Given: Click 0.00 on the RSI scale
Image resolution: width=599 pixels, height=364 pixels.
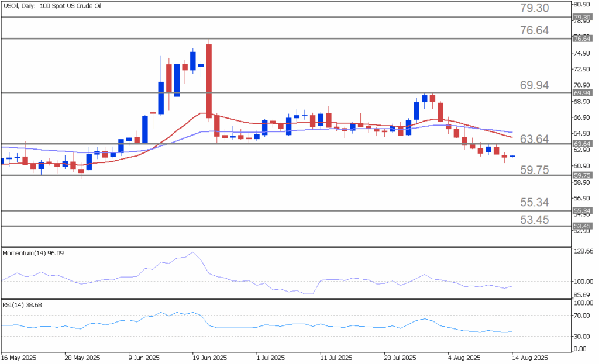Looking at the screenshot, I should (x=581, y=349).
